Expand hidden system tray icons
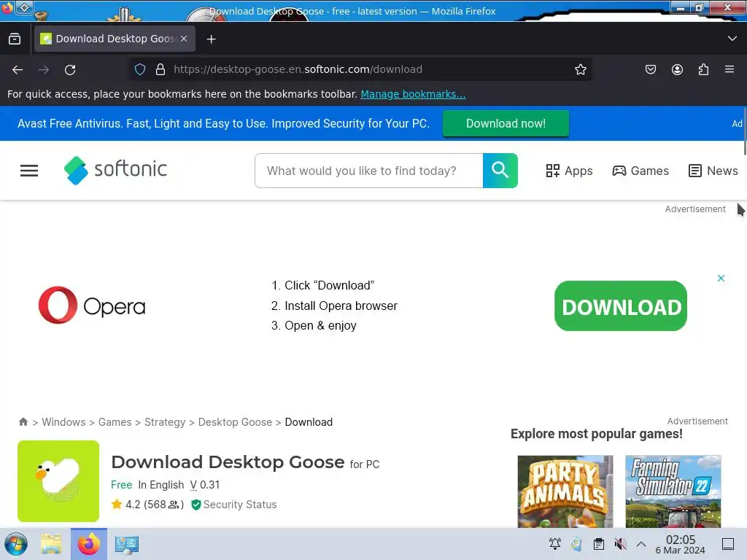 tap(641, 544)
